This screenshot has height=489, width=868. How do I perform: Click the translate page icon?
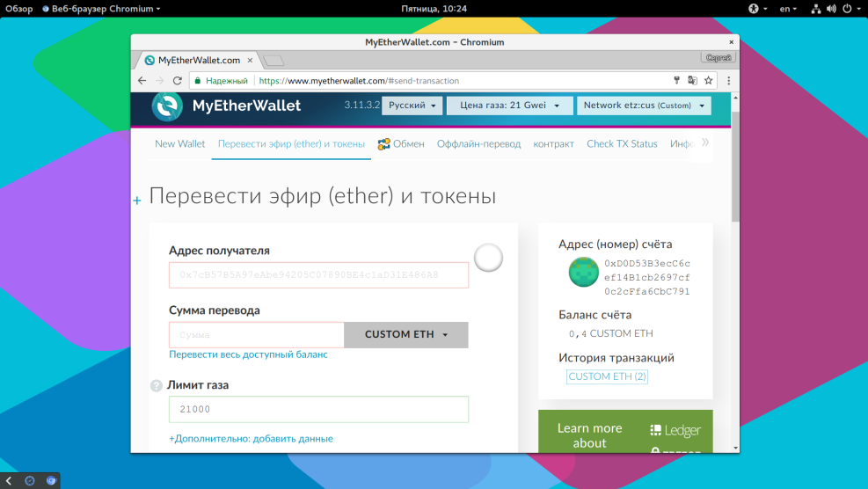[x=692, y=80]
